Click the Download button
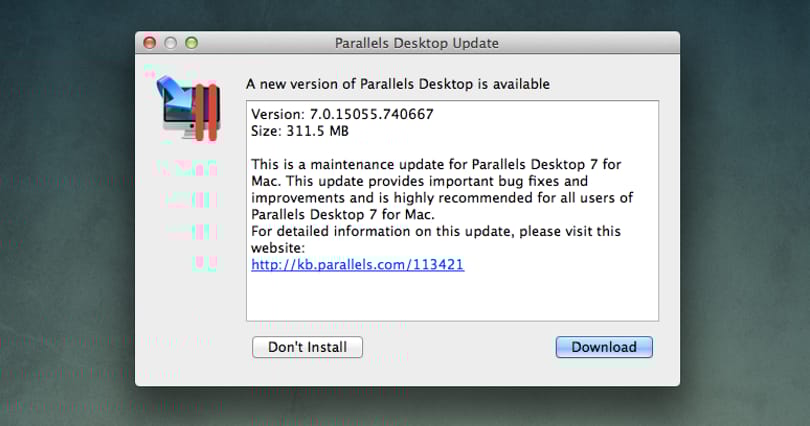Viewport: 810px width, 426px height. (604, 347)
